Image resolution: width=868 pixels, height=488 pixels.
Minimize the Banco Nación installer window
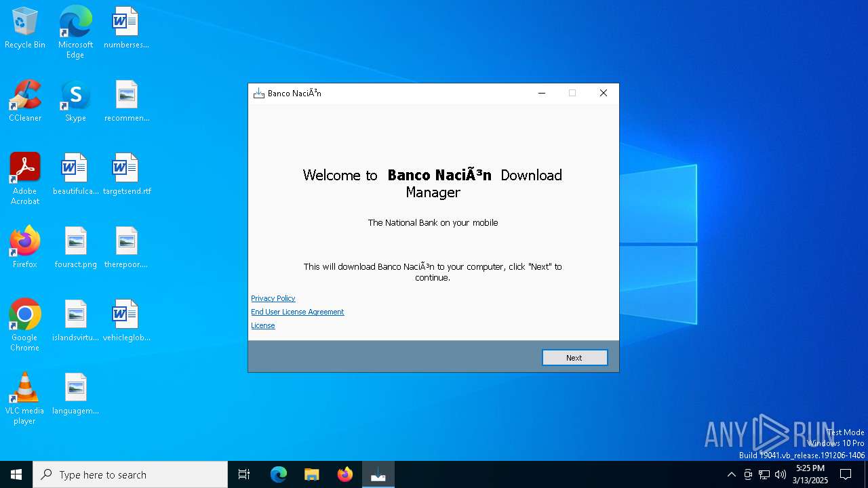pyautogui.click(x=542, y=93)
